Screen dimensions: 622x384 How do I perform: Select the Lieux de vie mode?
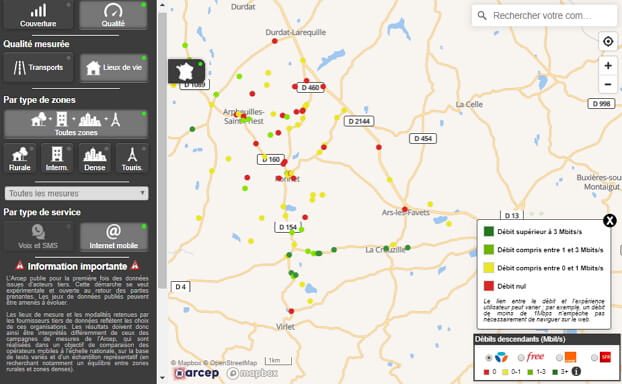(x=114, y=67)
